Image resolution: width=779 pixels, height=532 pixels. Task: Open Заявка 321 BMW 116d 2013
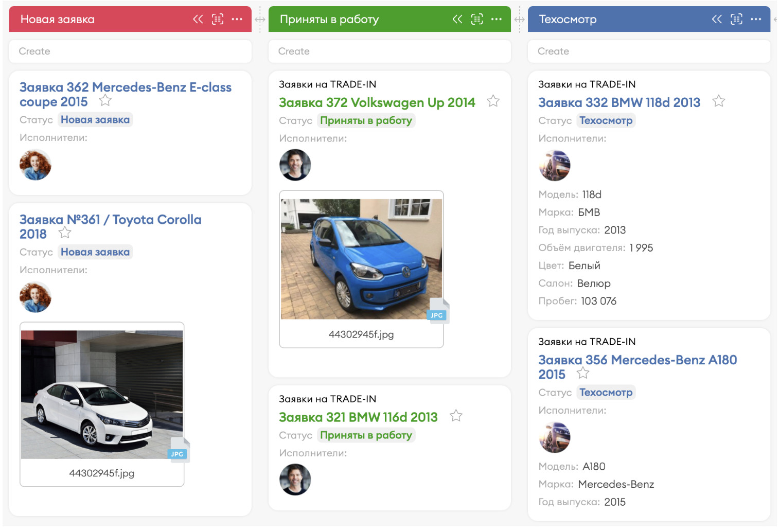click(358, 417)
